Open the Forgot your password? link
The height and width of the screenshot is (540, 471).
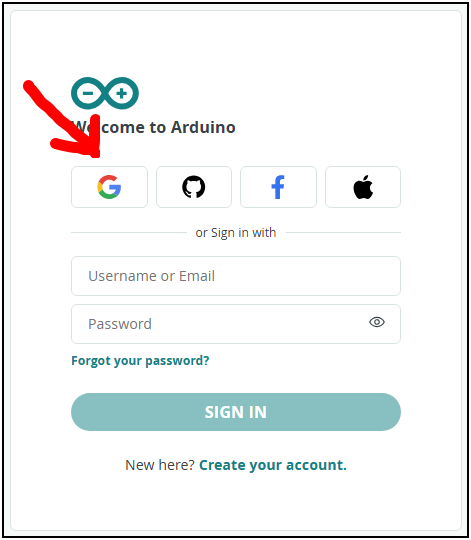[x=140, y=361]
